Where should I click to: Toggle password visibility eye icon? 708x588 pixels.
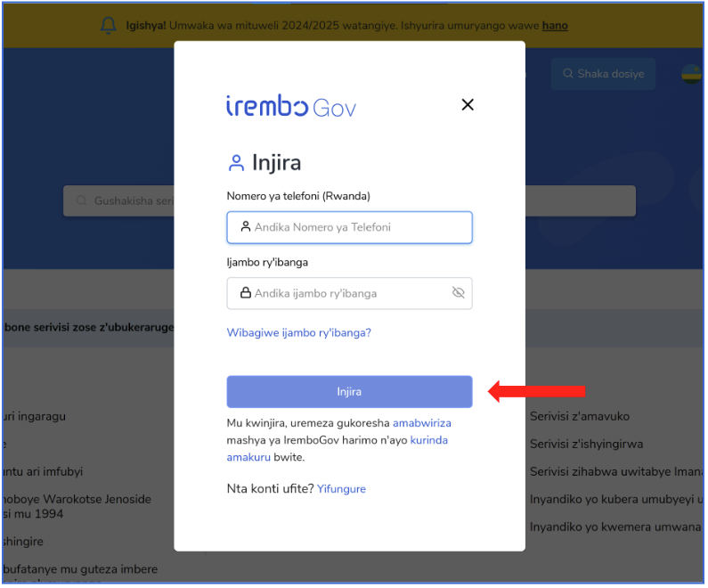click(458, 292)
